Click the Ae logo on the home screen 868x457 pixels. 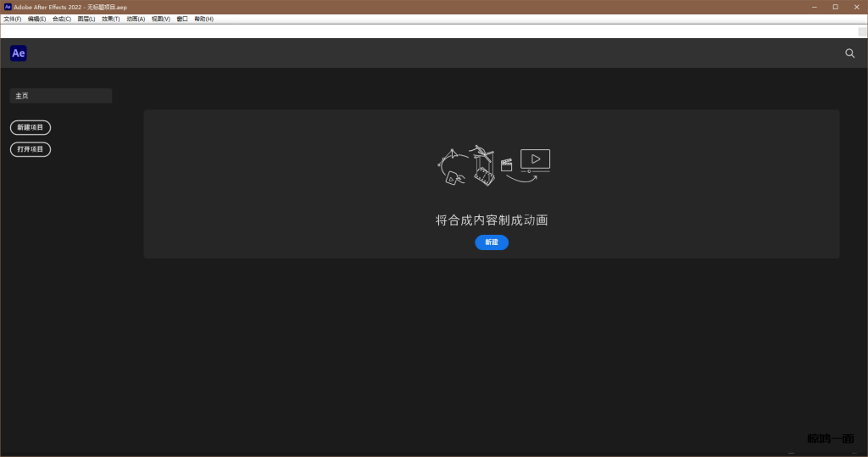pyautogui.click(x=19, y=53)
